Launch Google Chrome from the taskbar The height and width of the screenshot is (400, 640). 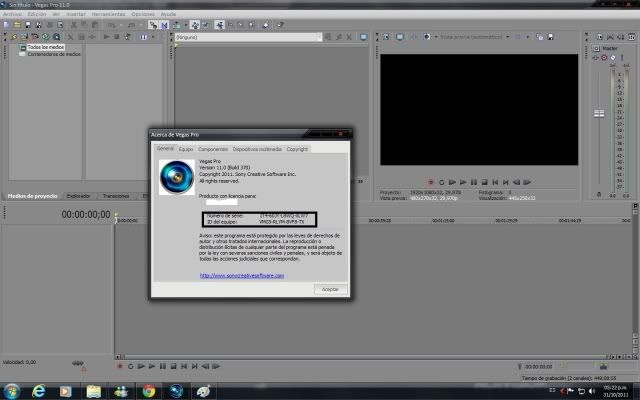148,391
